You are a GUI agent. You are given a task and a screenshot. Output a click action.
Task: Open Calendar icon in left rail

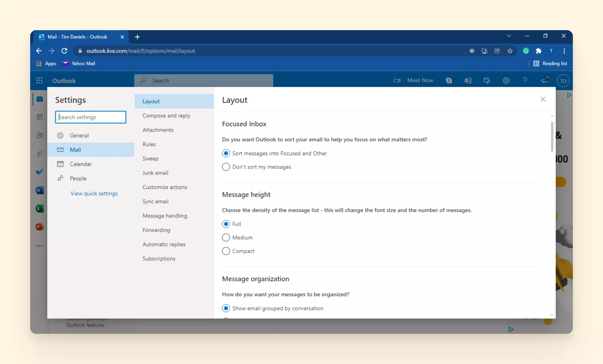40,117
